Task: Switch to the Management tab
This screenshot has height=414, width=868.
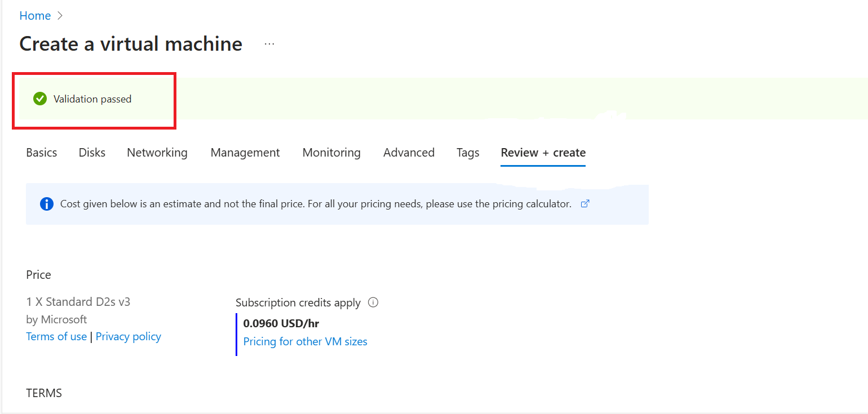Action: point(245,153)
